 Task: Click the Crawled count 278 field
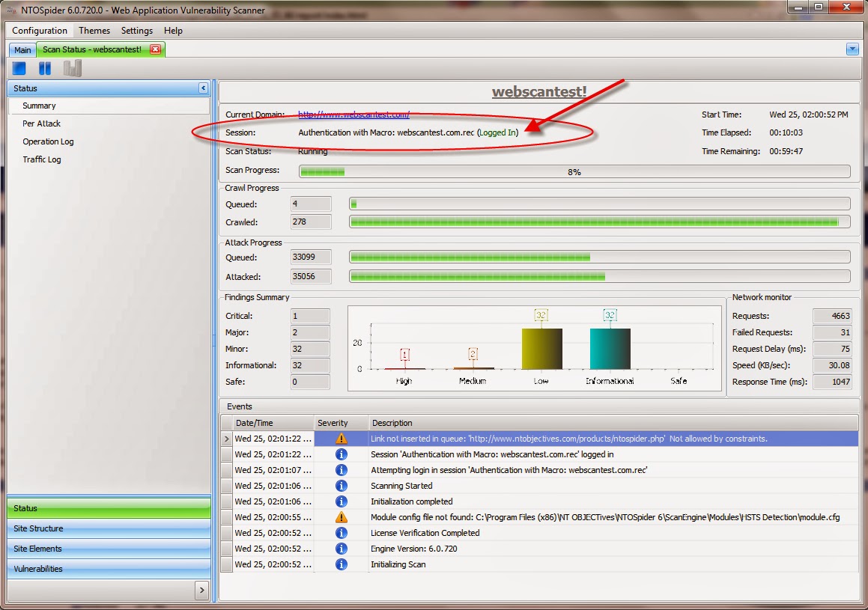(x=311, y=222)
